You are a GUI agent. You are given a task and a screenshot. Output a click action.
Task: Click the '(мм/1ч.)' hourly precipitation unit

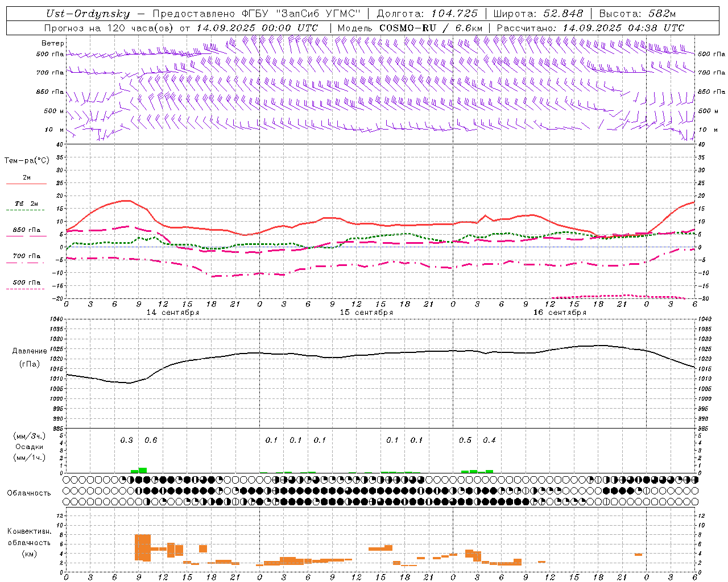[30, 458]
